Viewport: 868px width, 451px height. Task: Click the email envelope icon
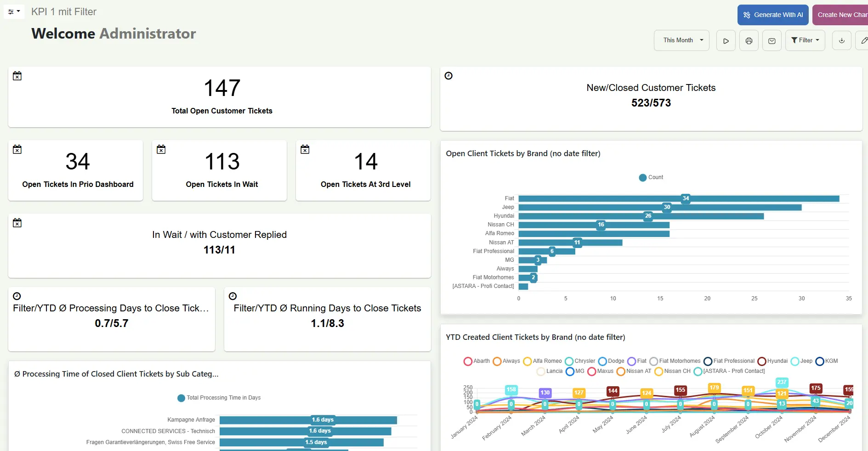point(772,41)
